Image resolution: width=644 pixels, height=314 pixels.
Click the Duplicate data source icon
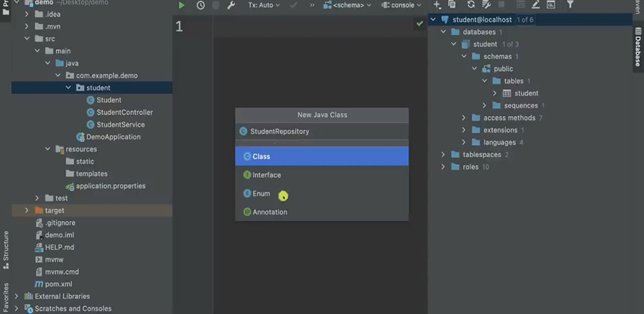pos(452,5)
